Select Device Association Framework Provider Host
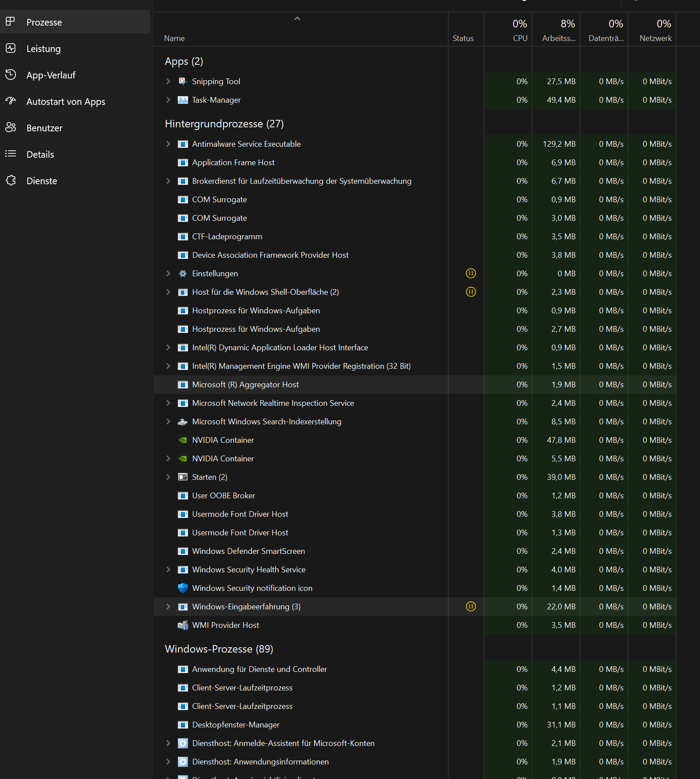 415,255
